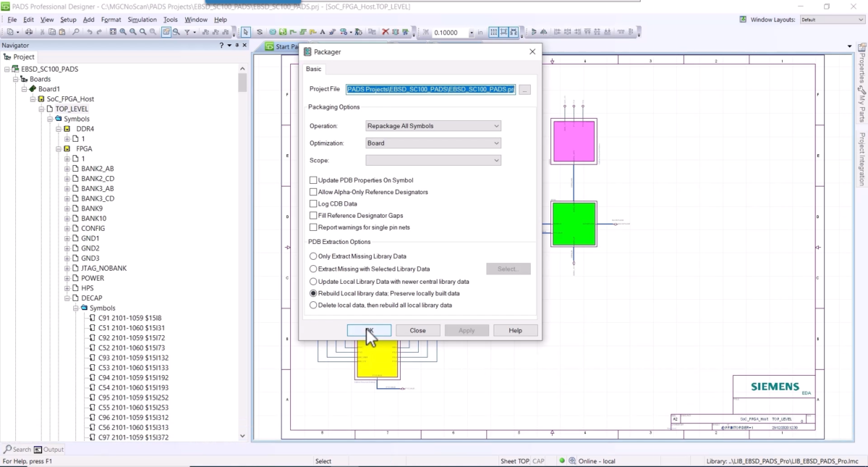Image resolution: width=868 pixels, height=467 pixels.
Task: Open the Project Integration side panel
Action: tap(862, 159)
